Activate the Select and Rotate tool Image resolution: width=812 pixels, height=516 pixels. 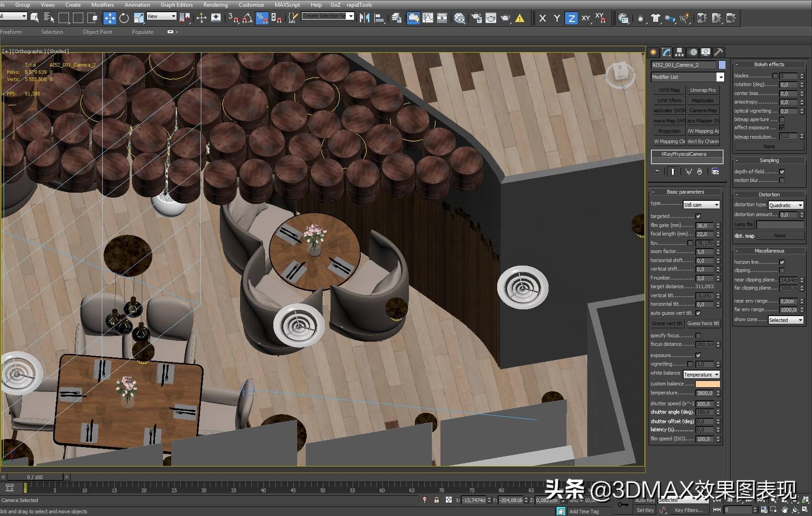(x=124, y=18)
